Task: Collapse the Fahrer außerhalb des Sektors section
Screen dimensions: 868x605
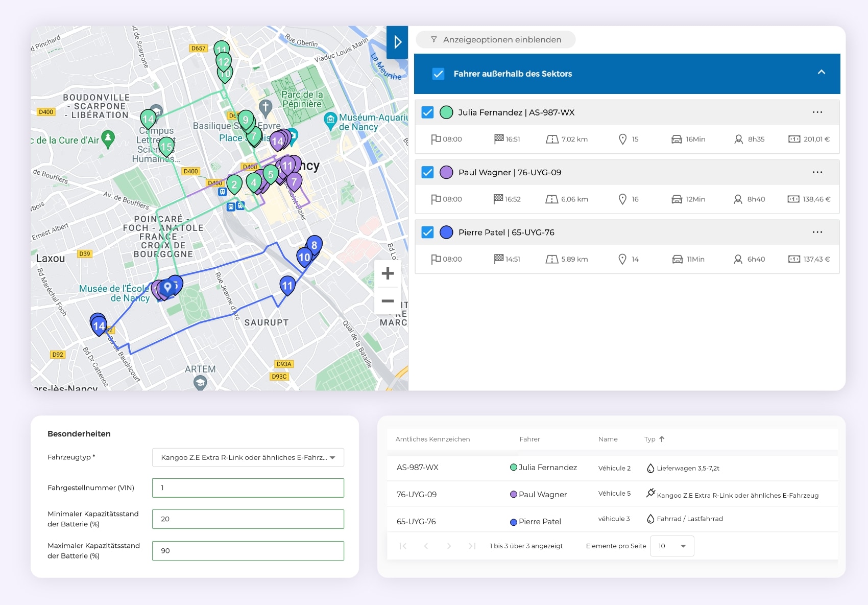Action: point(821,73)
